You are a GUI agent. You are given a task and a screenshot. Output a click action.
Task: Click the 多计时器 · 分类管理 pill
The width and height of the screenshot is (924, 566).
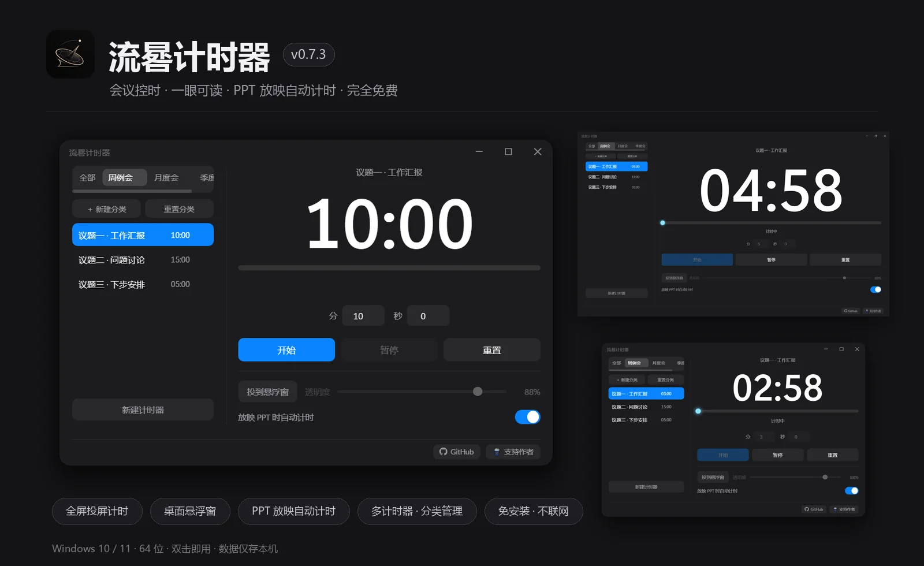click(417, 511)
